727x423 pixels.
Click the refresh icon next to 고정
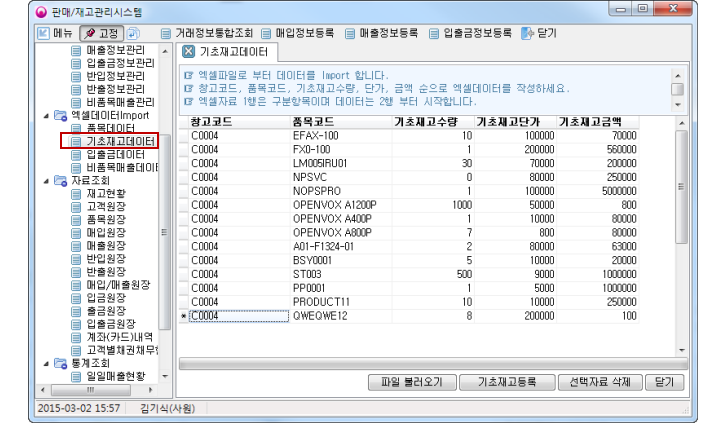(x=133, y=33)
